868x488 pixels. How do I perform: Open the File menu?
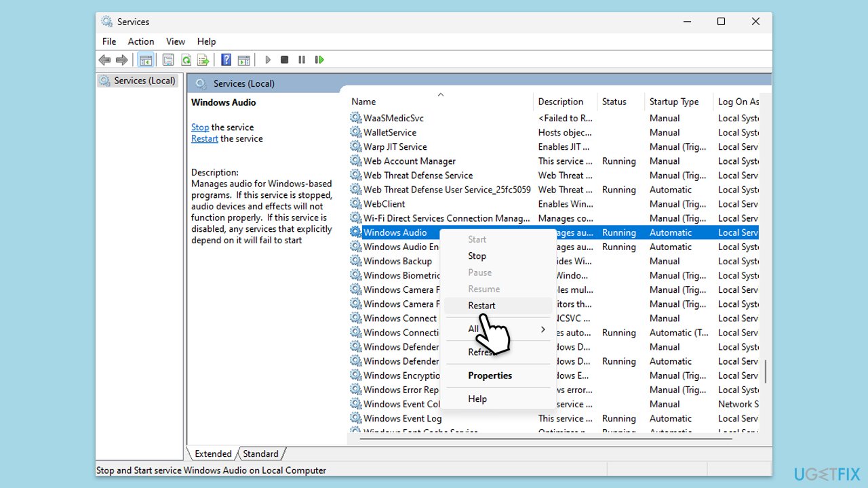(x=109, y=41)
